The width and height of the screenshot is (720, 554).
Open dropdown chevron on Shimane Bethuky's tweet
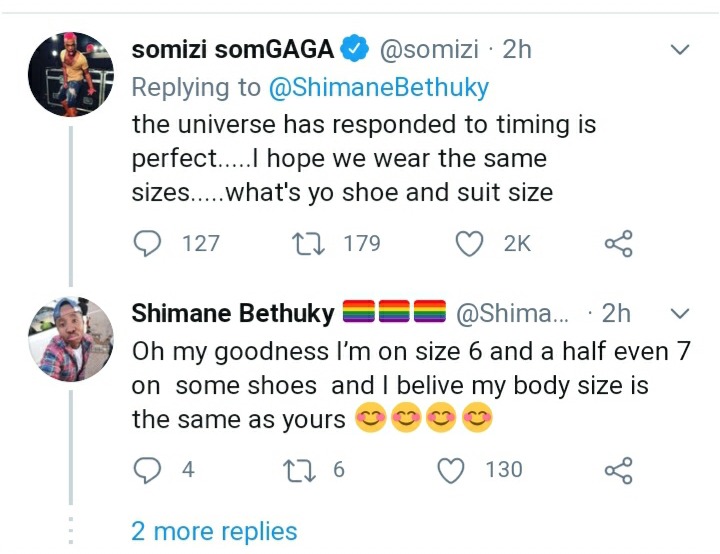[x=680, y=314]
